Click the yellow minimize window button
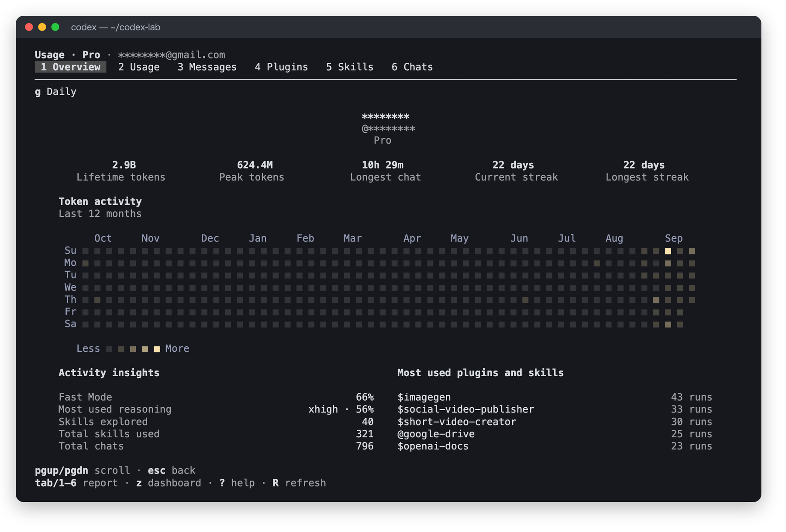786x532 pixels. click(42, 27)
